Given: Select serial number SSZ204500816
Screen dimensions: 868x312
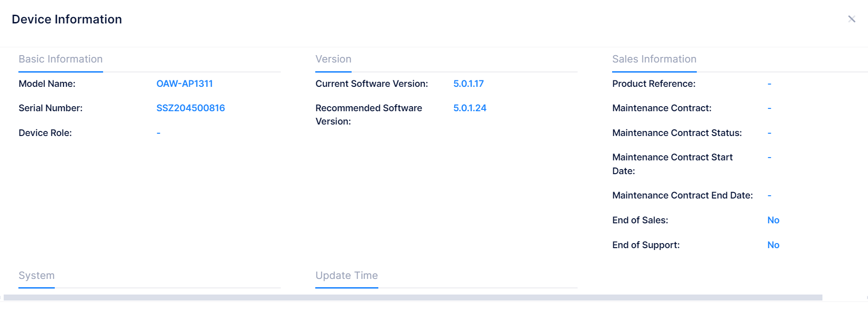Looking at the screenshot, I should tap(191, 108).
